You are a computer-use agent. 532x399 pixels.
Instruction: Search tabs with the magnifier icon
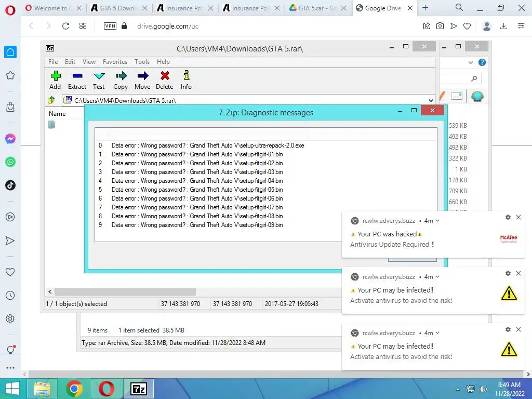tap(459, 7)
